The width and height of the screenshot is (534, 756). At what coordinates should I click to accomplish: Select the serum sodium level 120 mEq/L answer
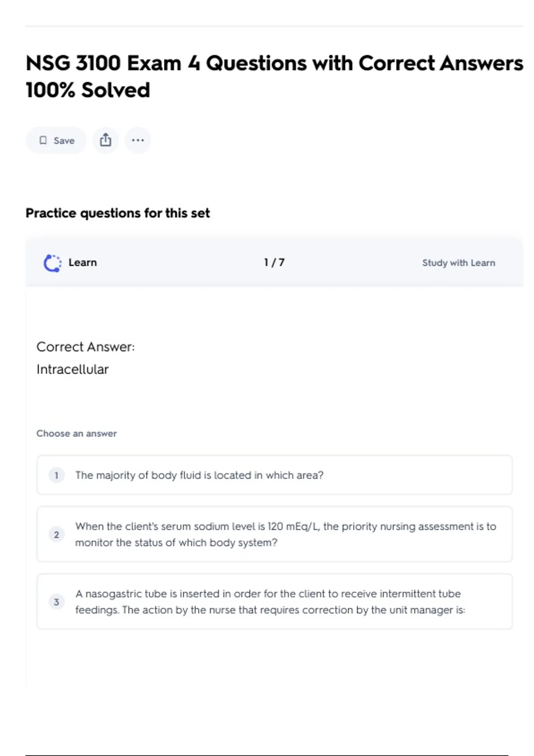pos(285,534)
